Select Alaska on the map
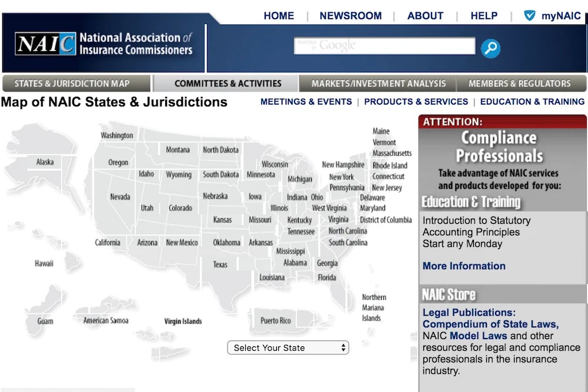 45,162
